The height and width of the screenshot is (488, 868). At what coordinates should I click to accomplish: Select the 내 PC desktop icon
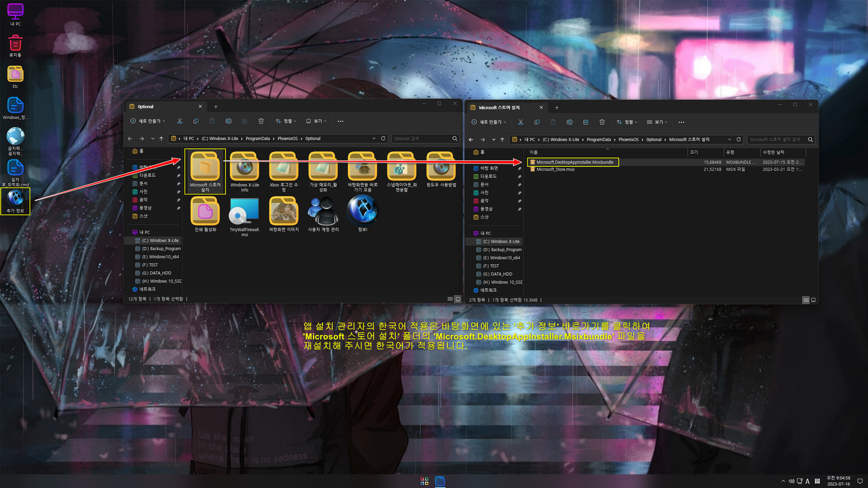click(15, 15)
